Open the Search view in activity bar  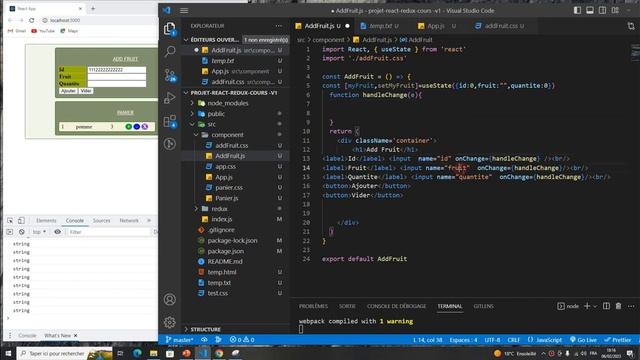coord(170,51)
